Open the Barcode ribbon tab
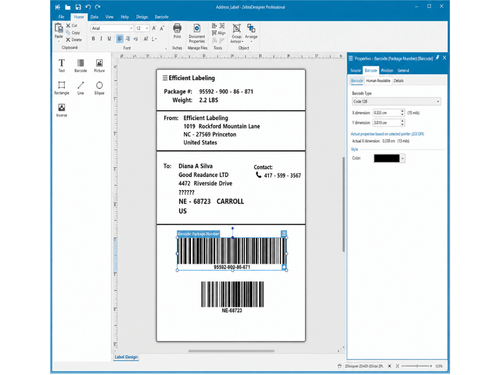 [x=162, y=17]
